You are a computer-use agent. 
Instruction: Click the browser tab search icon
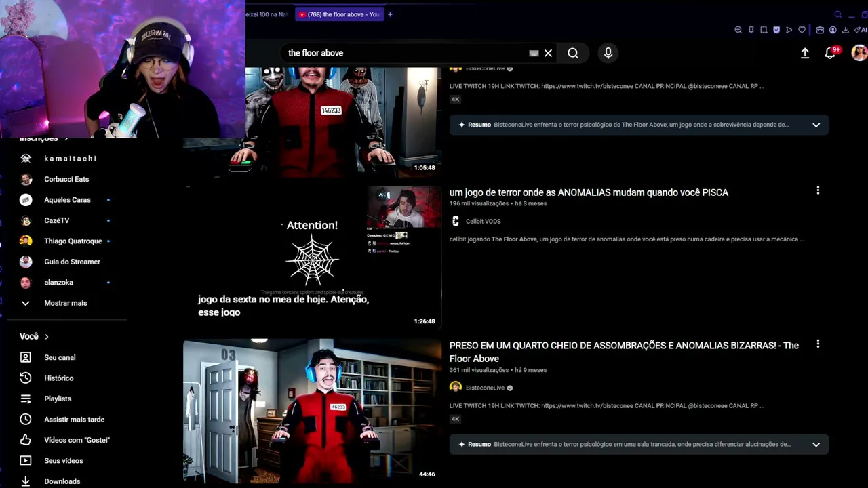point(838,14)
